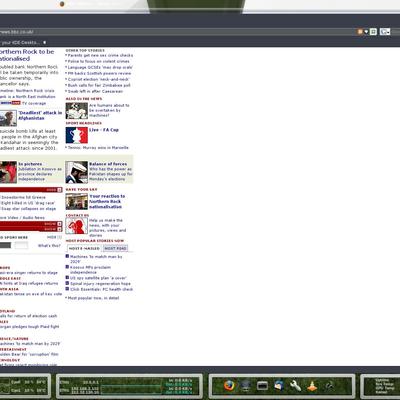Click the square icon right of the RSS dropdown
Image resolution: width=400 pixels, height=400 pixels.
(x=373, y=32)
